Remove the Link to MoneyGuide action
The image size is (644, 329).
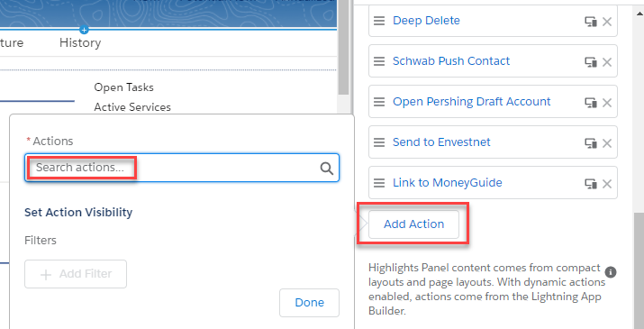(607, 184)
